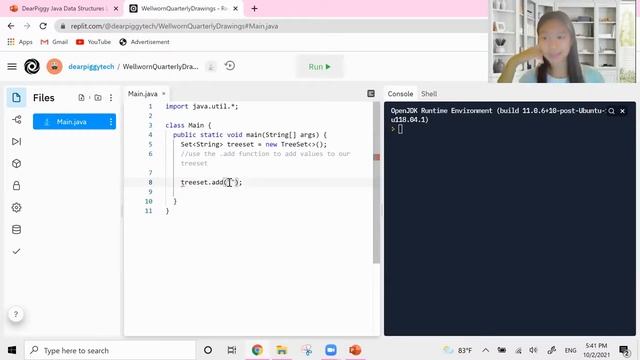
Task: Show hidden system tray icons
Action: [x=485, y=350]
